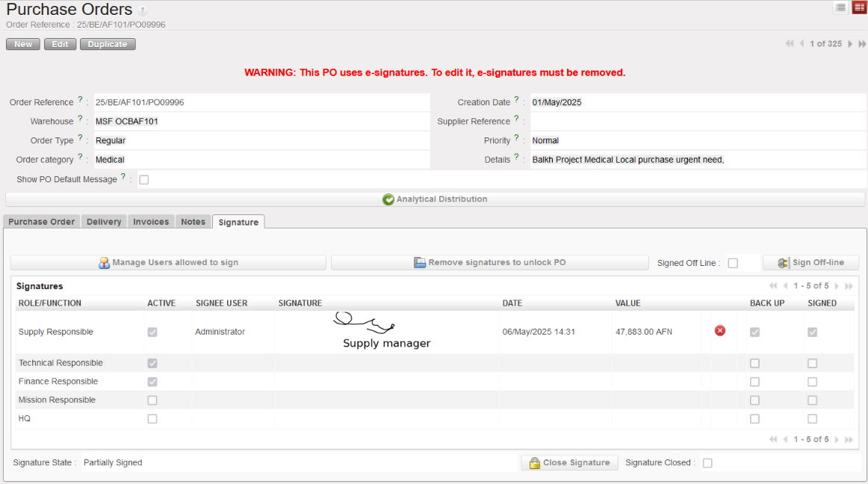The image size is (868, 484).
Task: Tick Active checkbox for Mission Responsible
Action: point(152,400)
